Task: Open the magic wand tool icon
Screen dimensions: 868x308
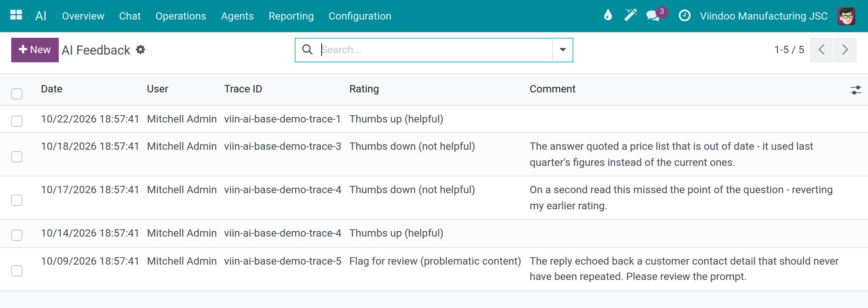Action: coord(630,15)
